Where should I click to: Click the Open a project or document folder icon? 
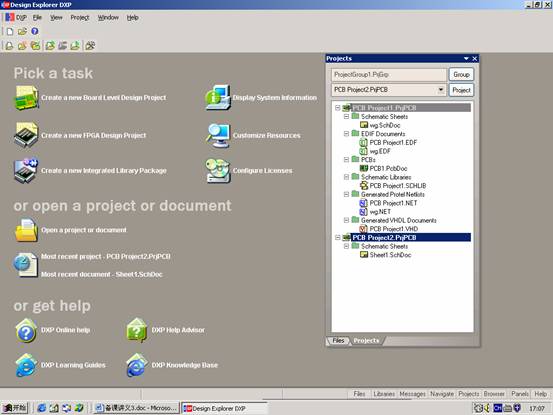coord(26,230)
